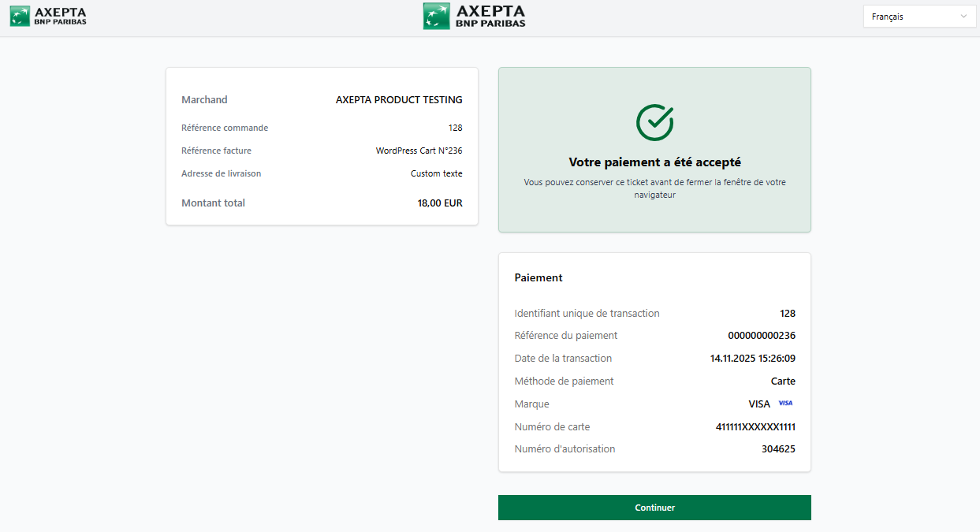
Task: Click the Votre paiement a été accepté heading
Action: click(x=654, y=162)
